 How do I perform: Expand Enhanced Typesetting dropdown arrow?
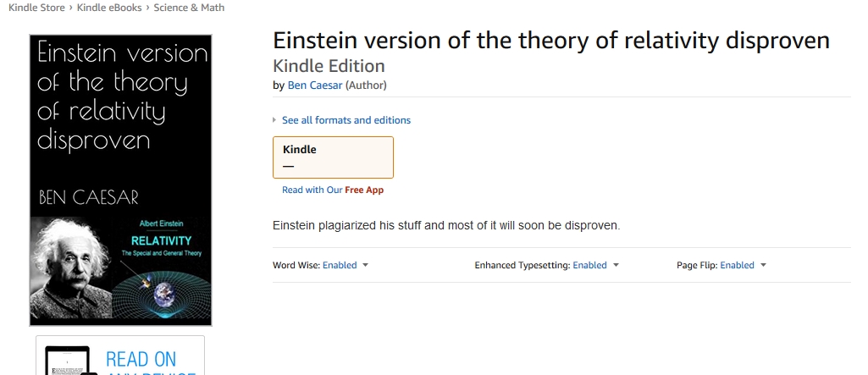(616, 265)
